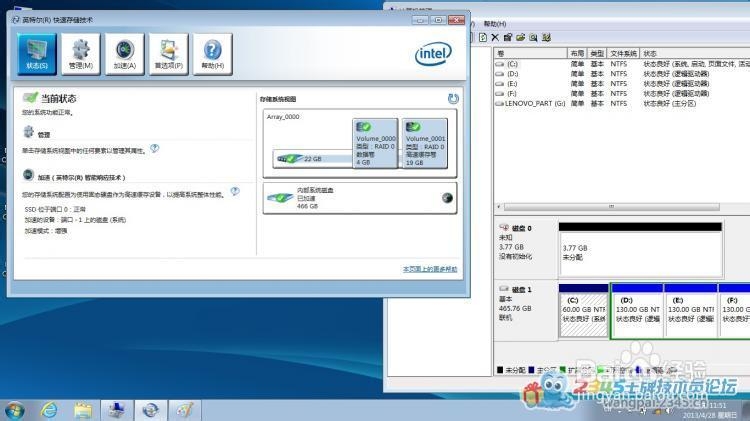Select Volume_0001 RAID 0 19 GB volume
The height and width of the screenshot is (421, 750).
pos(425,143)
